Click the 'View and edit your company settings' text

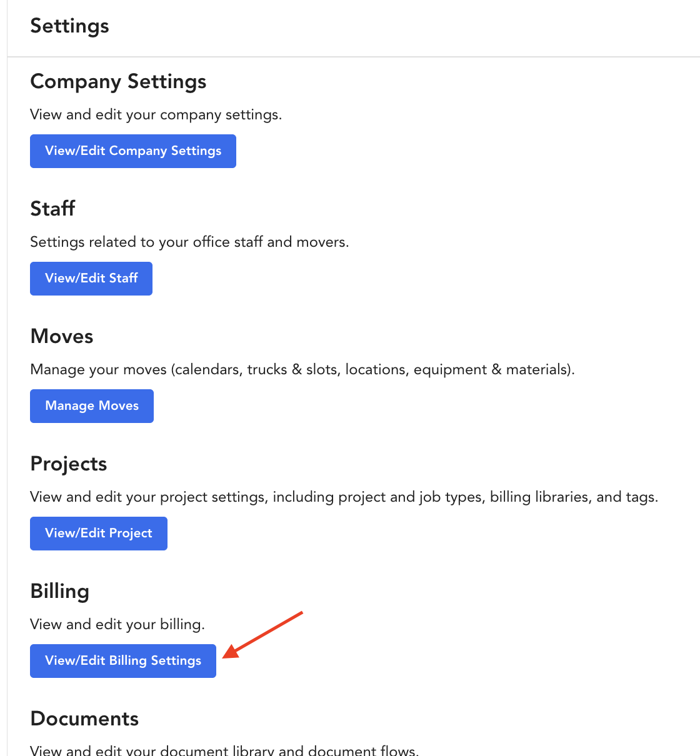(x=156, y=115)
